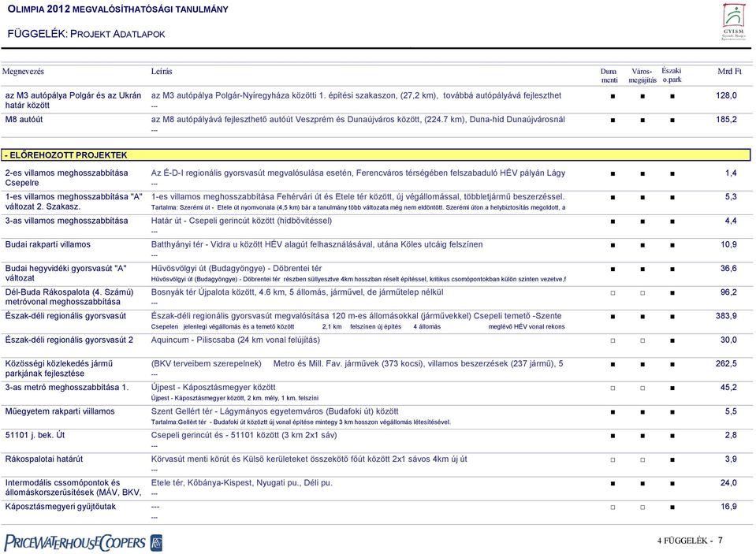Select the row name starting "Intermodális cssomópontok"
This screenshot has width=756, height=554.
[73, 488]
